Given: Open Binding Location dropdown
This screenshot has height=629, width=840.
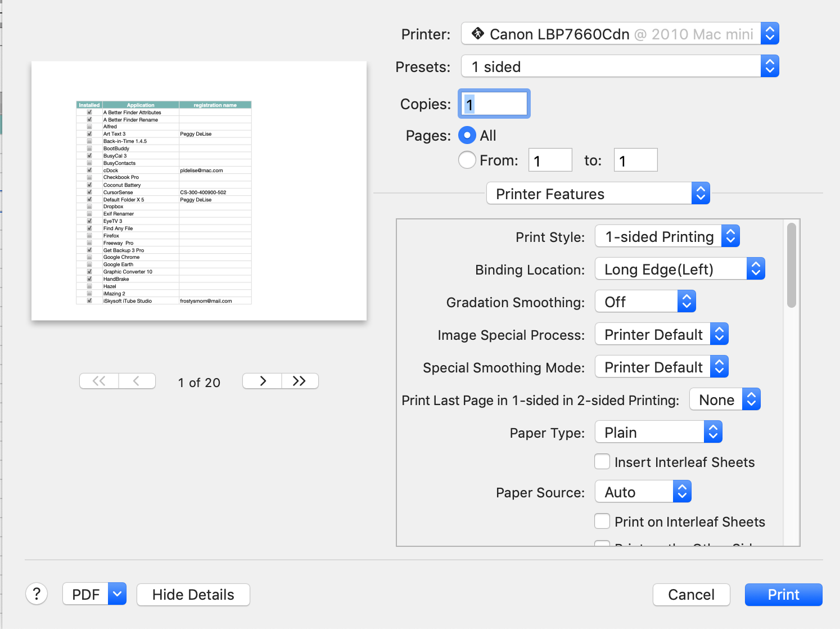Looking at the screenshot, I should coord(680,269).
